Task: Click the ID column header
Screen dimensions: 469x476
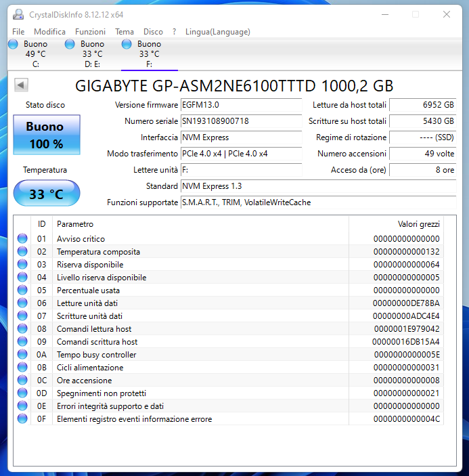Action: point(41,224)
